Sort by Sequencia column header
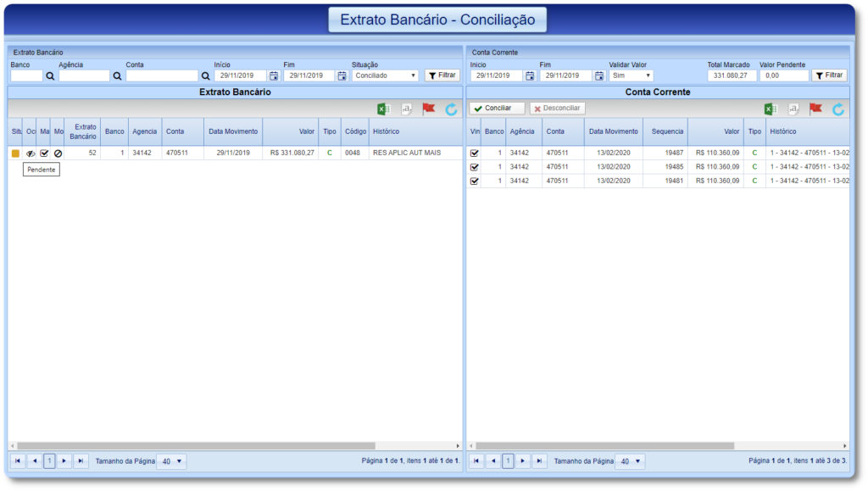 pyautogui.click(x=667, y=131)
